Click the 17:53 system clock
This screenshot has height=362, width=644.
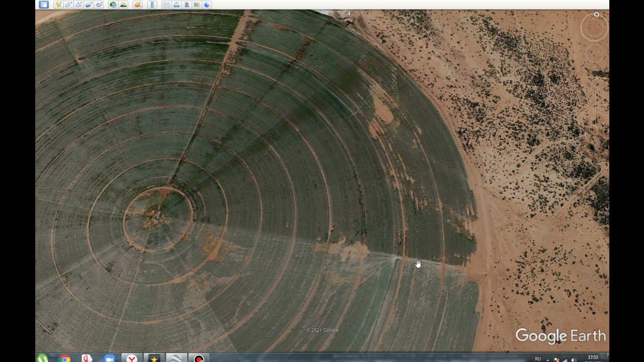click(593, 357)
